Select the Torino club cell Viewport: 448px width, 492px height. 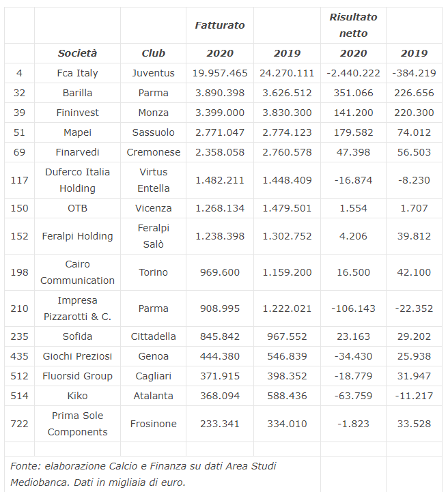[x=153, y=272]
